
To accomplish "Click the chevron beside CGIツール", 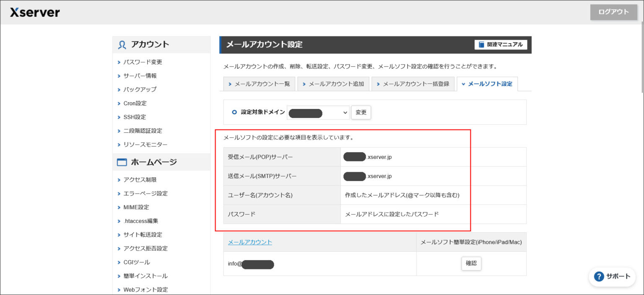I will point(119,263).
